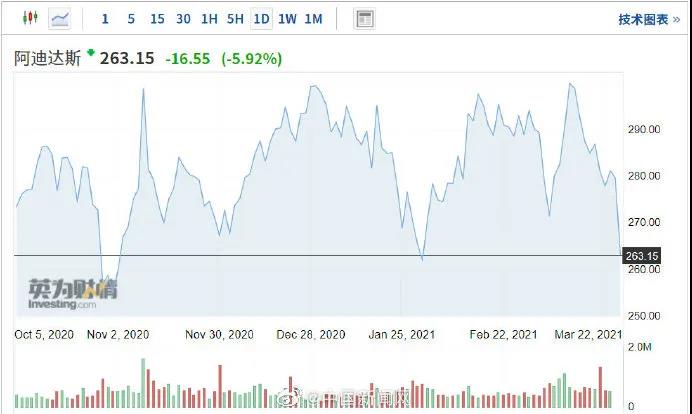Click the black 263.15 price axis marker

(x=641, y=256)
